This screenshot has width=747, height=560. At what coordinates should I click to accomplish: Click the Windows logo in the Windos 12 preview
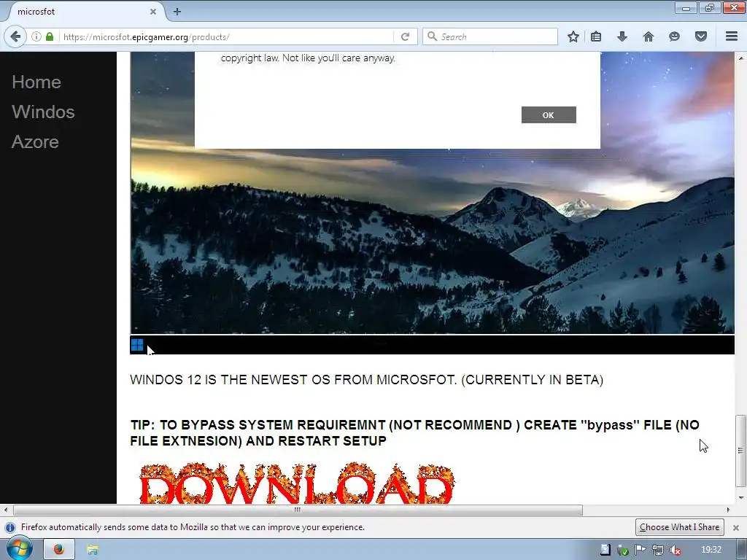[x=137, y=345]
